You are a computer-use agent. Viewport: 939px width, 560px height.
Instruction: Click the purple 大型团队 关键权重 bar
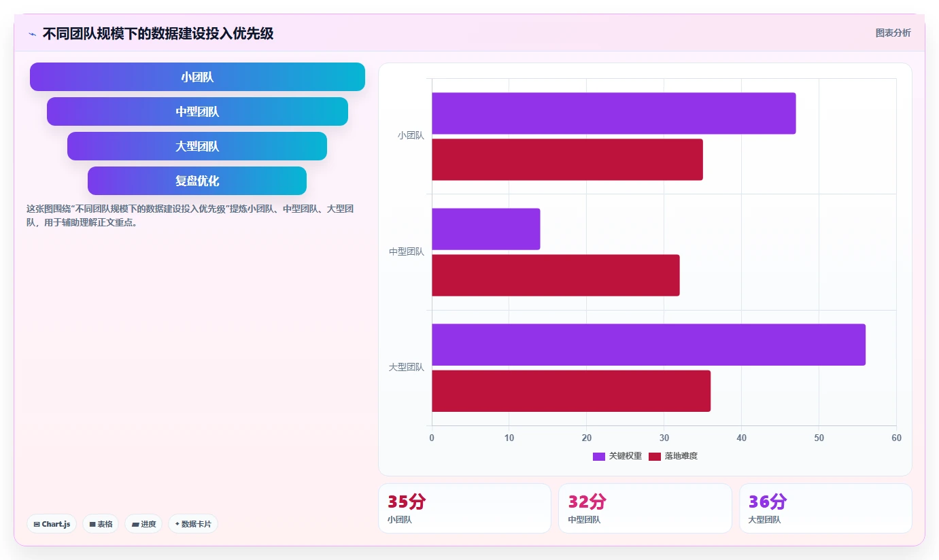coord(649,345)
